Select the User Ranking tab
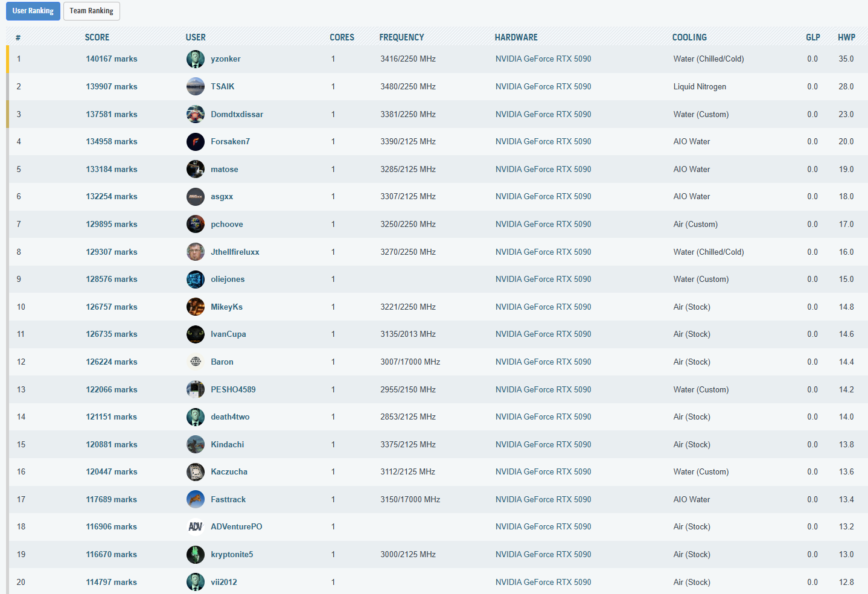The height and width of the screenshot is (594, 868). 33,11
